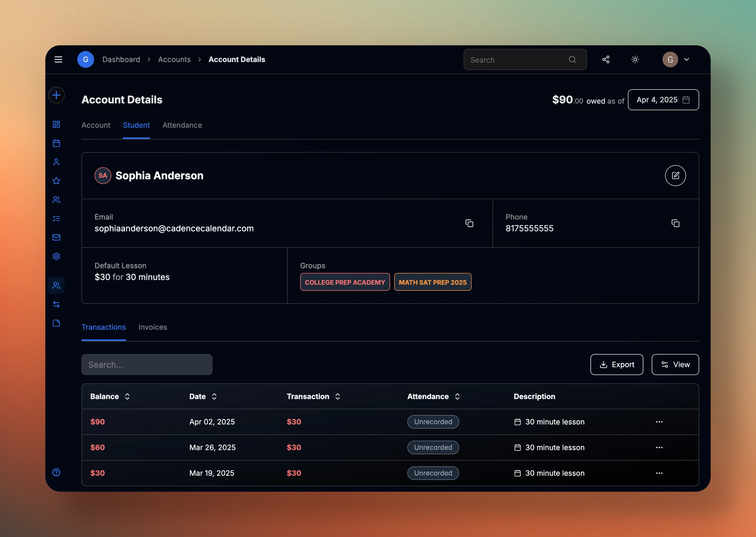Open the Apr 4, 2025 date picker

pos(663,99)
